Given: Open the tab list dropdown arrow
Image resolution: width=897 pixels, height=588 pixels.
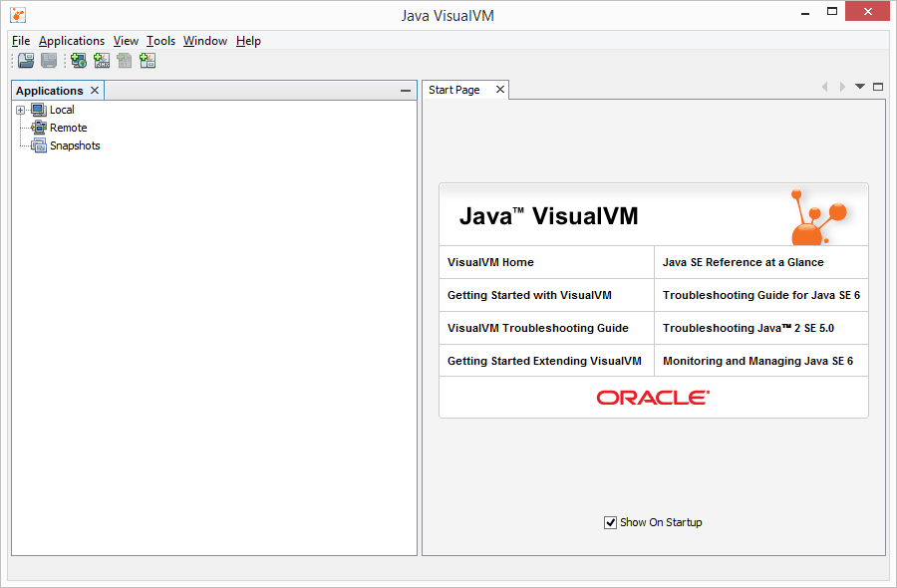Looking at the screenshot, I should pyautogui.click(x=859, y=87).
